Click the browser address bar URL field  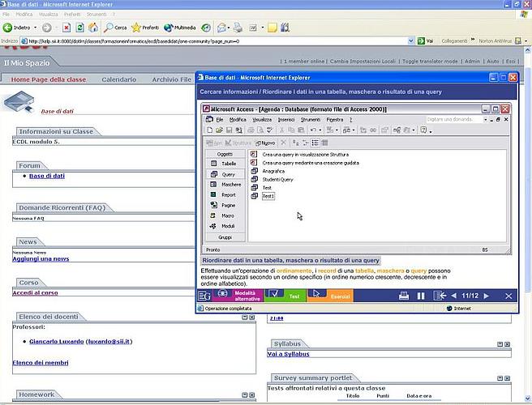(x=211, y=40)
